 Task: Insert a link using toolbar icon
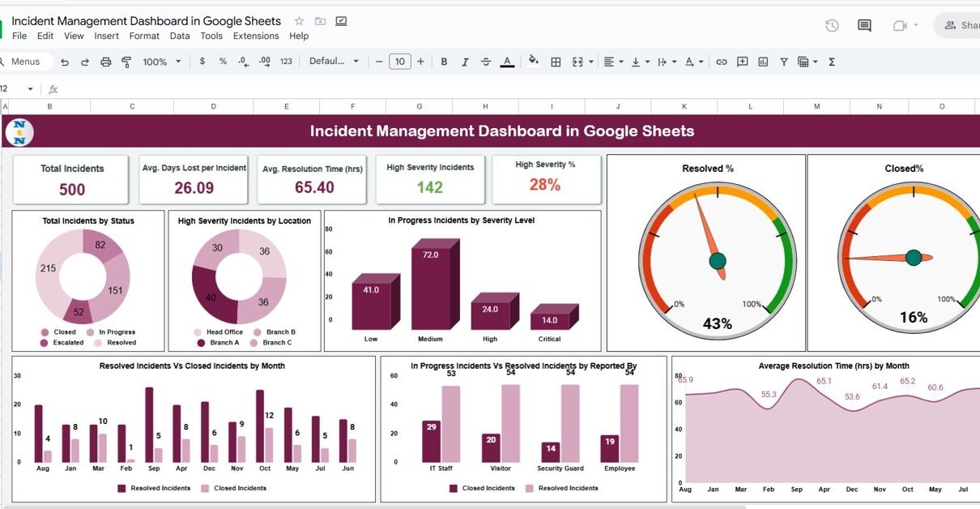[721, 62]
